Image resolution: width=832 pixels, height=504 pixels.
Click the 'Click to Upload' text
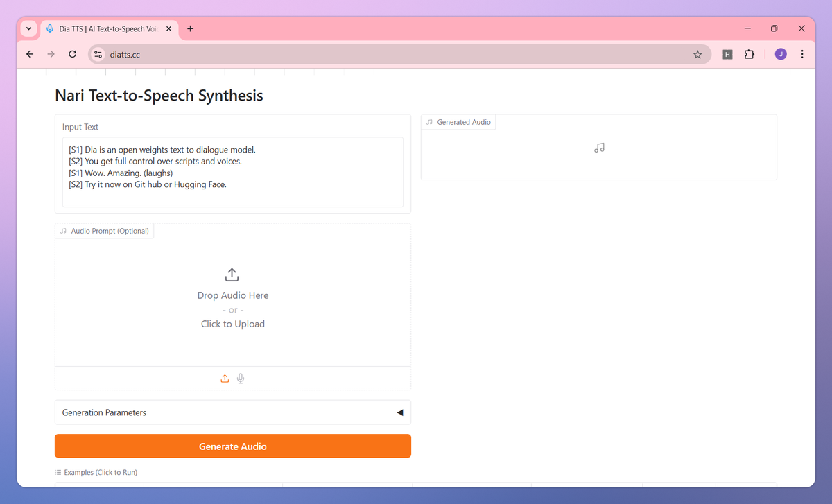point(233,324)
